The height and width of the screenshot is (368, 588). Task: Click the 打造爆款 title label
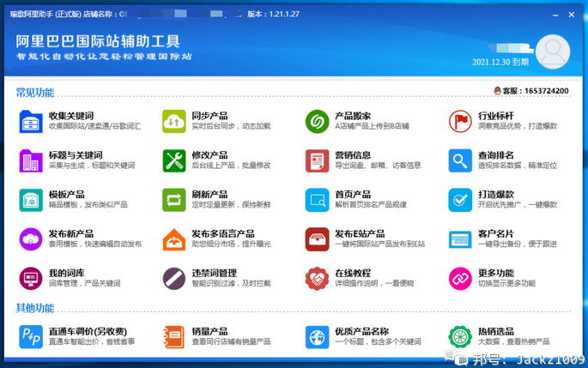[496, 195]
